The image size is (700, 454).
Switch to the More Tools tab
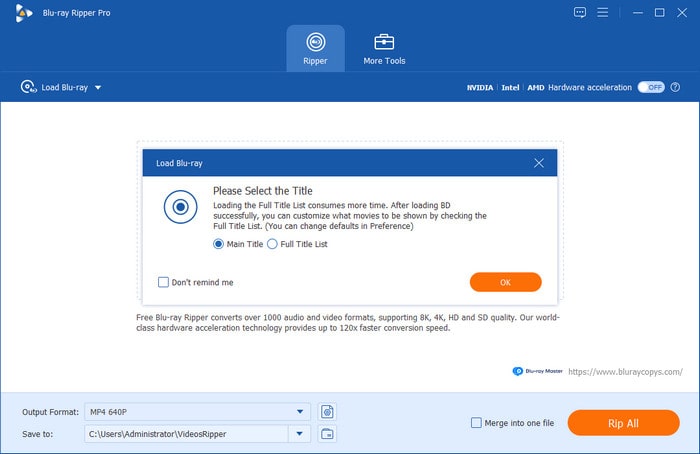tap(384, 47)
